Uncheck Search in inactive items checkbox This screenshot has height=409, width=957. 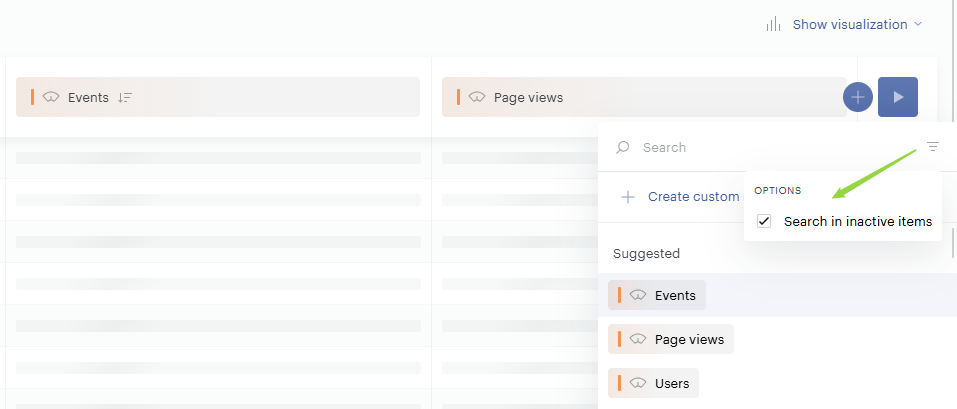pos(764,221)
